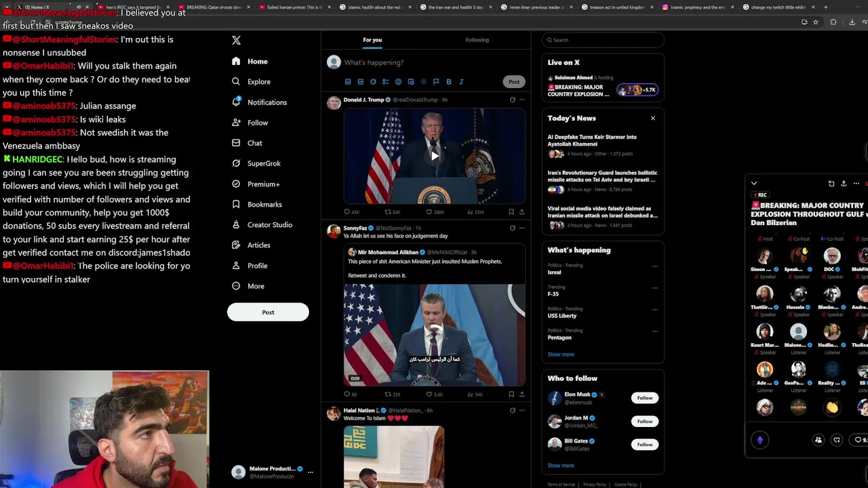Click the large sidebar Post button
This screenshot has width=868, height=488.
click(x=268, y=312)
